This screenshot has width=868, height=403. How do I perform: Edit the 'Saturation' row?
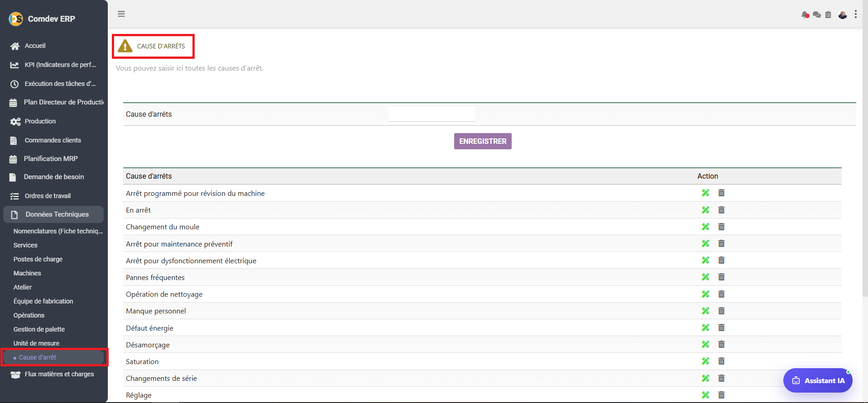point(705,361)
